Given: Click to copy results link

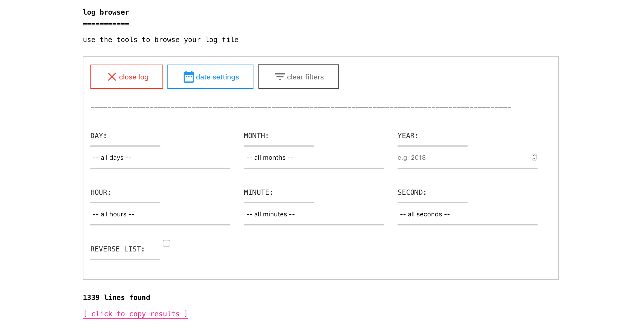Looking at the screenshot, I should click(x=135, y=314).
